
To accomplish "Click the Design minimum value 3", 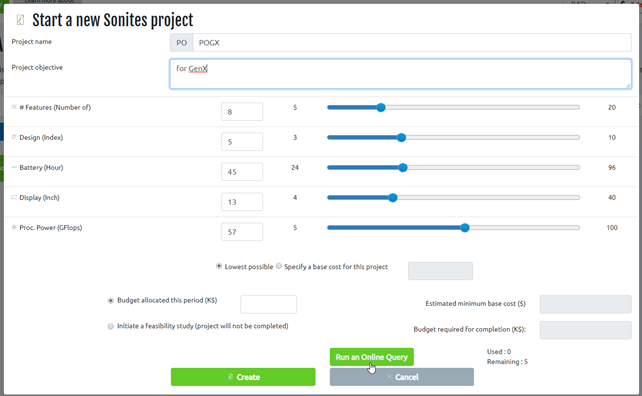I will coord(295,137).
